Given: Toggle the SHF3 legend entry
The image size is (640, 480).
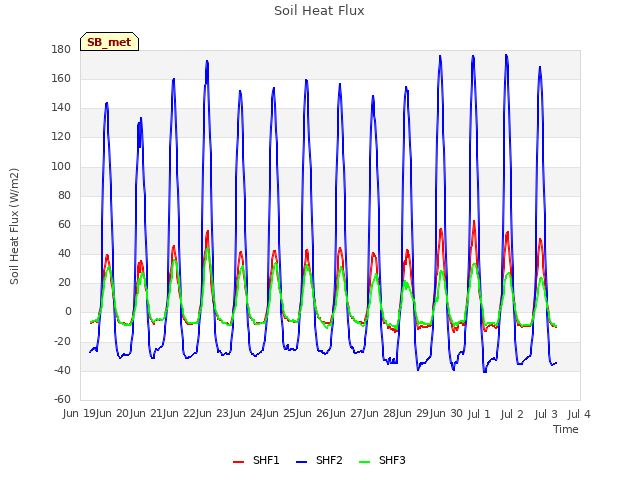Looking at the screenshot, I should pos(382,460).
